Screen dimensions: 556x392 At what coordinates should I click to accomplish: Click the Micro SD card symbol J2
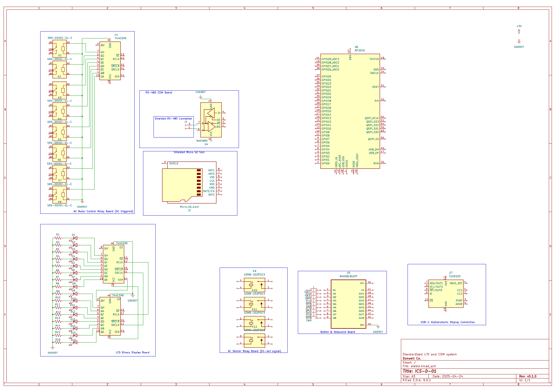189,183
